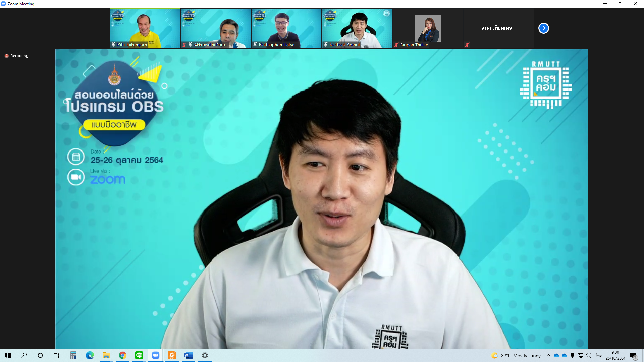The width and height of the screenshot is (644, 362).
Task: Select Natthaphon Hatsa... video thumbnail
Action: (x=286, y=28)
